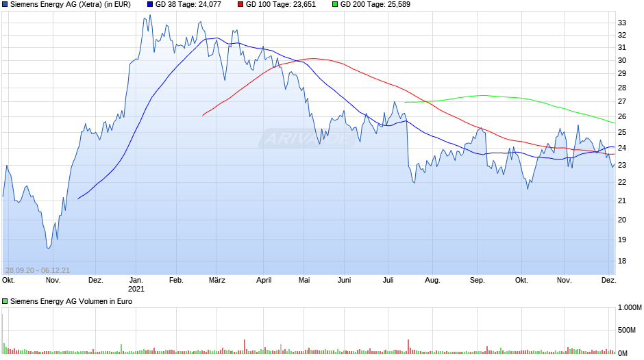Click the blue GD 38 Tage legend square
644x360 pixels.
tap(150, 5)
